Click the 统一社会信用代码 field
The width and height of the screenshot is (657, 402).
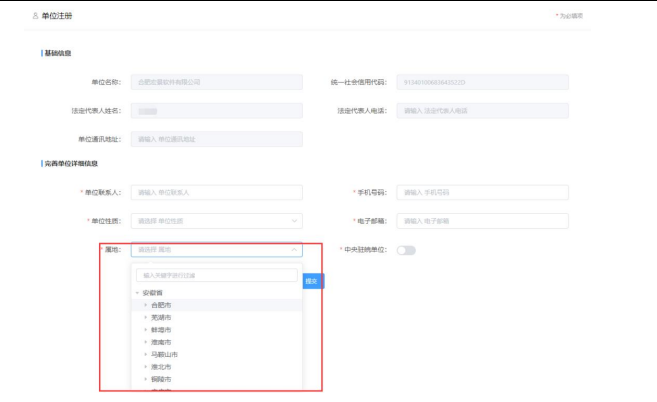(x=482, y=82)
